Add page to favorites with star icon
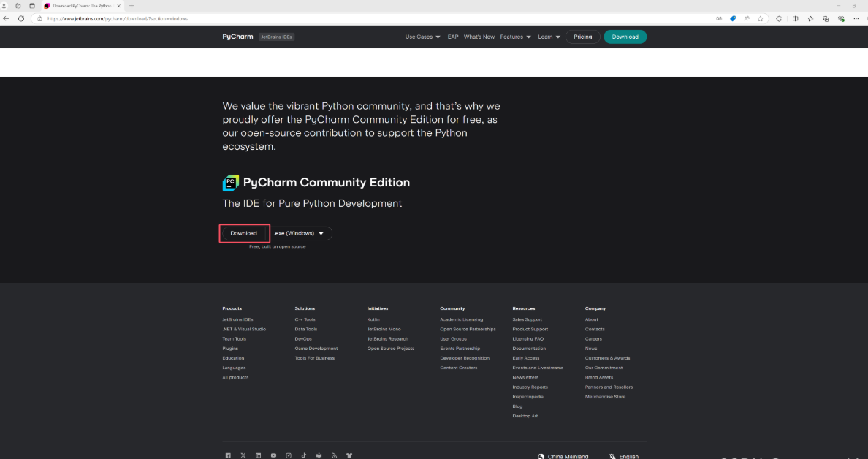Viewport: 868px width, 459px height. tap(761, 18)
